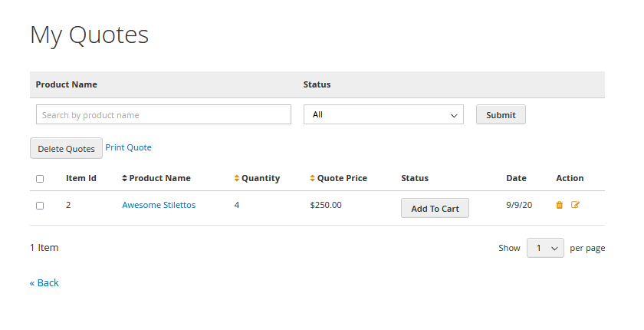Click the edit pencil icon in Action column
The width and height of the screenshot is (644, 330).
[x=576, y=205]
